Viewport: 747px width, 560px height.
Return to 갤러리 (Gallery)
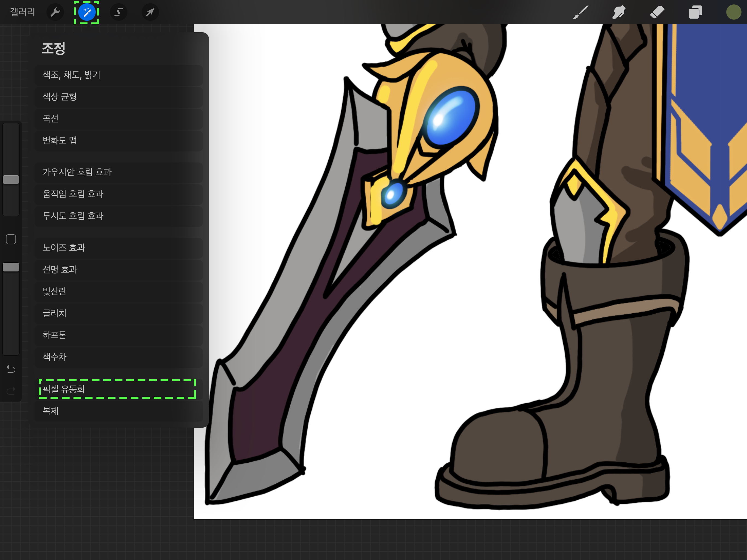22,13
